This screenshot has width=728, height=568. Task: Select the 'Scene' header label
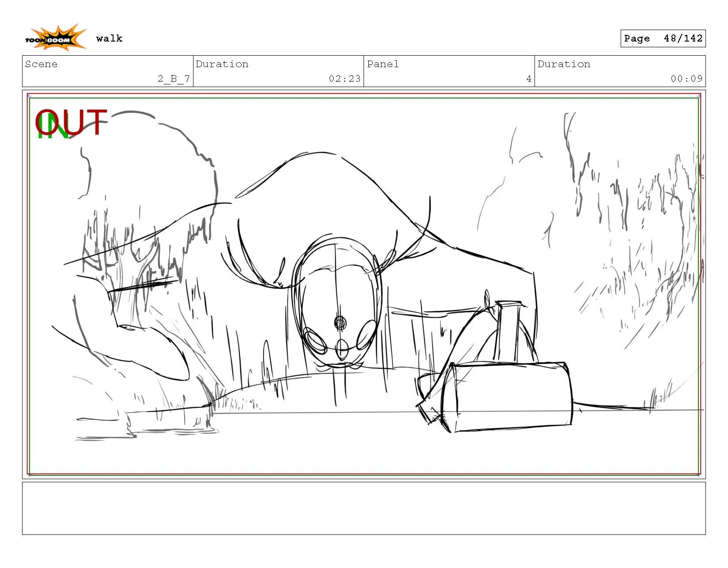41,64
